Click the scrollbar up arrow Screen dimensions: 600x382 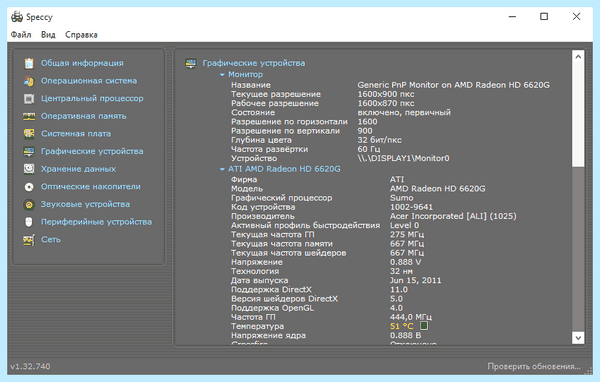tap(578, 57)
